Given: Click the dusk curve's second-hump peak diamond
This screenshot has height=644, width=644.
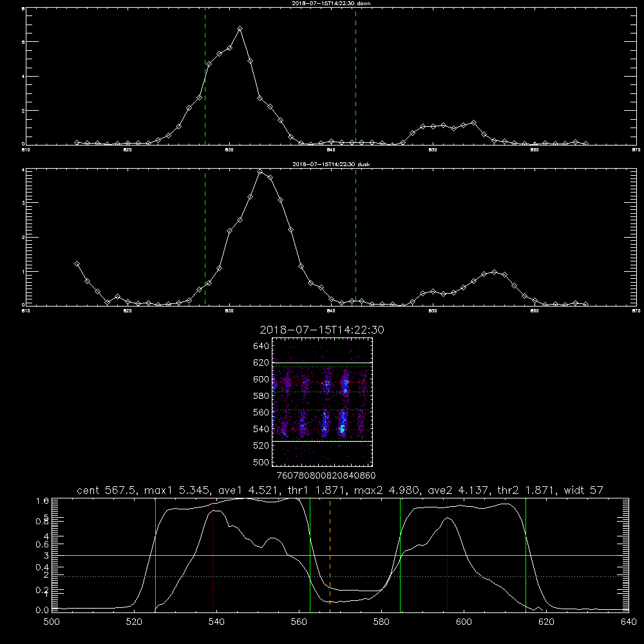Looking at the screenshot, I should [x=494, y=272].
